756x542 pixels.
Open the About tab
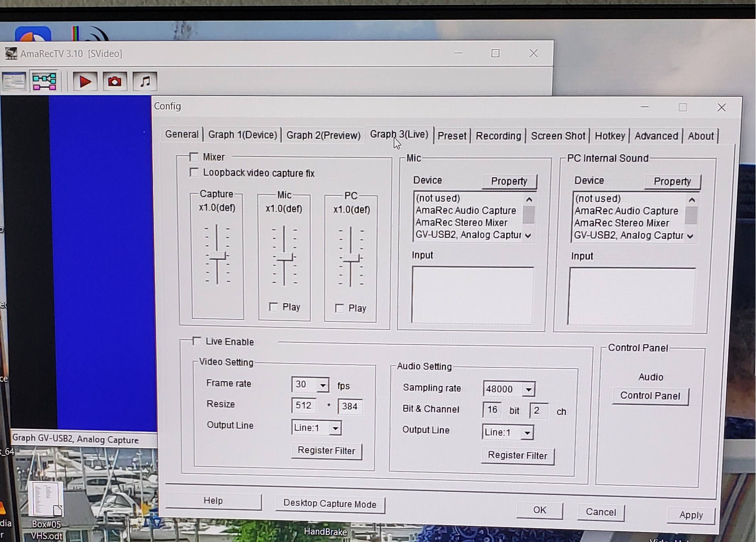pyautogui.click(x=700, y=136)
